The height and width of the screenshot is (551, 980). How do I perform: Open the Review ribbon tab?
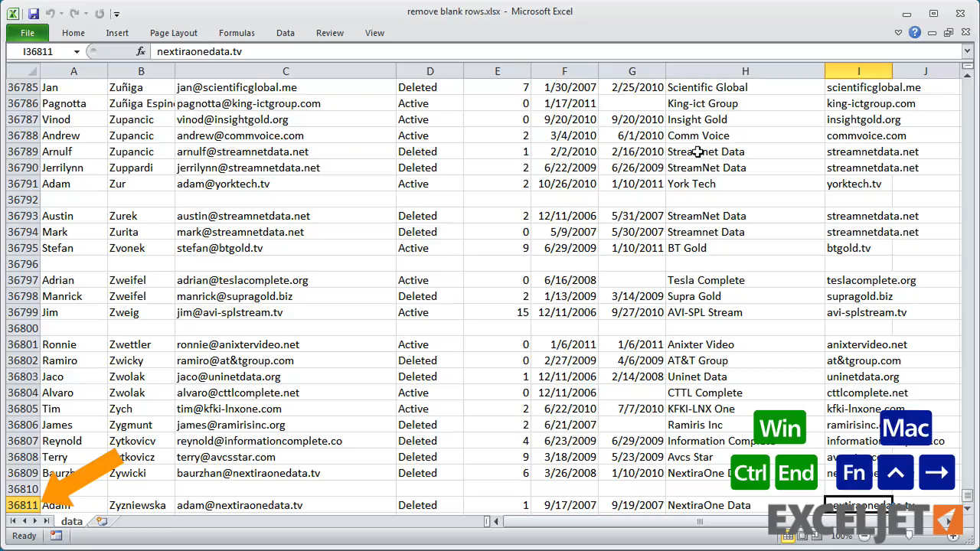330,33
